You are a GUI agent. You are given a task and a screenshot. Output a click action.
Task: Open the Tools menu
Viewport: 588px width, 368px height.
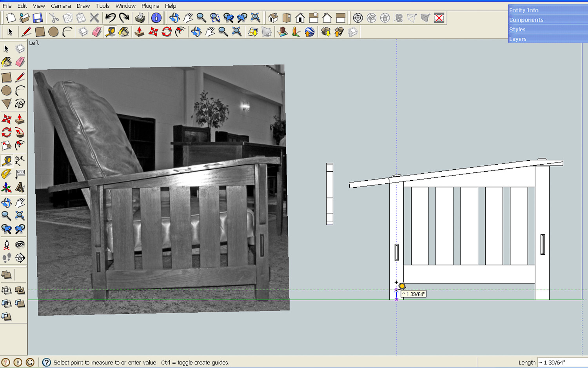[x=103, y=6]
